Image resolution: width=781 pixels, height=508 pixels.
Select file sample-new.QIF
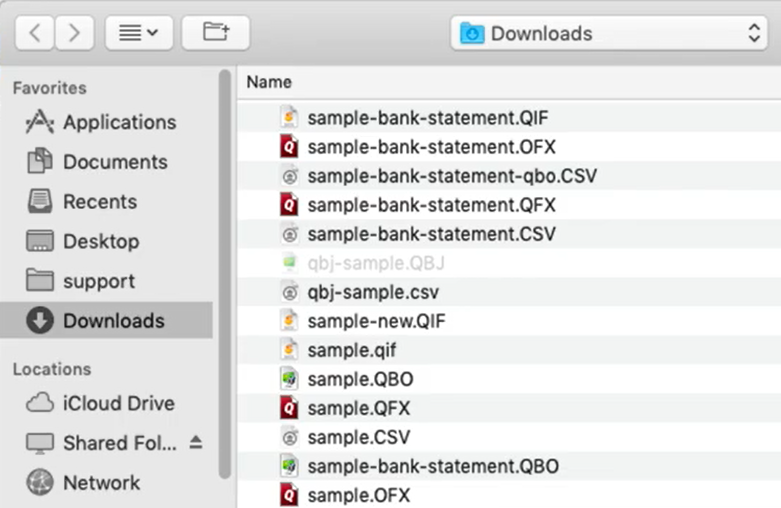click(x=509, y=321)
